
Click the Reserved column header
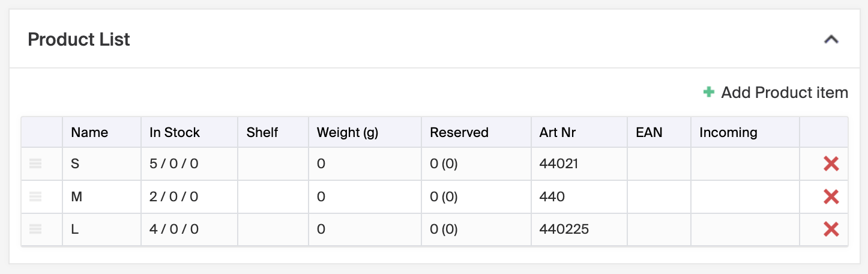coord(459,132)
